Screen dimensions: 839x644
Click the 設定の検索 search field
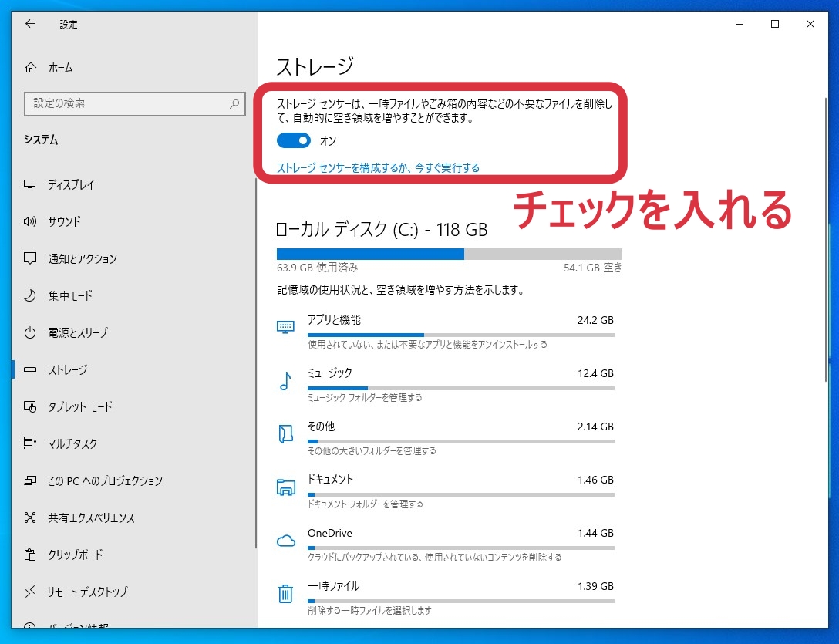tap(135, 103)
